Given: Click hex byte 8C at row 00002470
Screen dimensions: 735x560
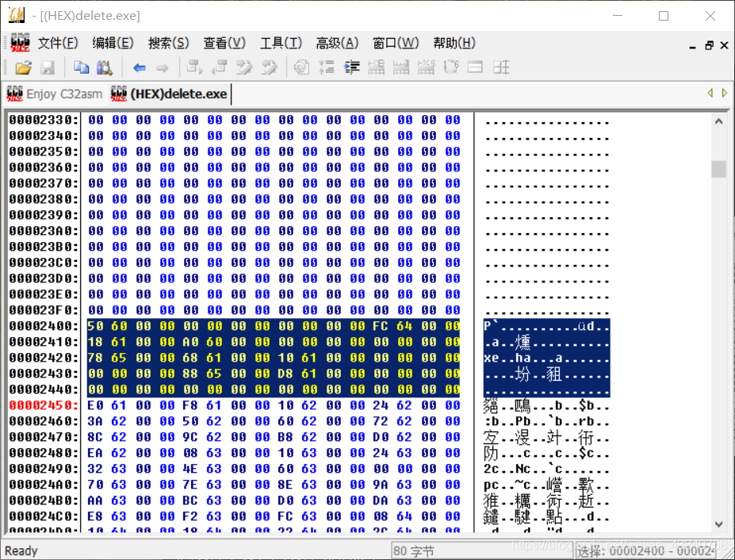Looking at the screenshot, I should pyautogui.click(x=95, y=437).
